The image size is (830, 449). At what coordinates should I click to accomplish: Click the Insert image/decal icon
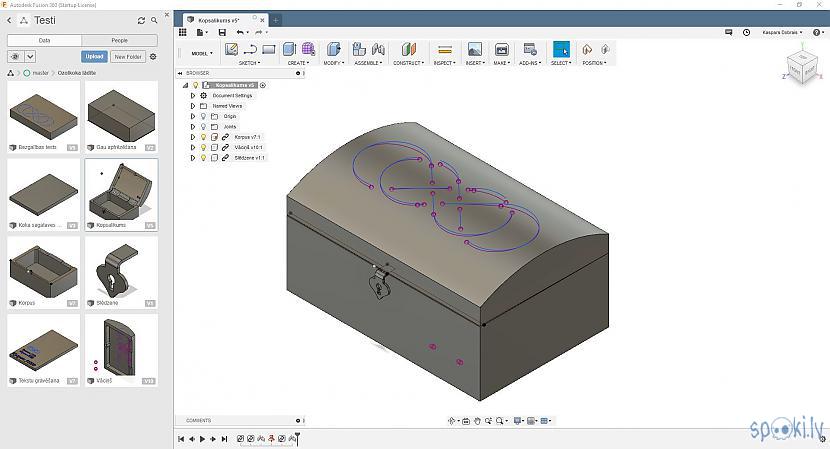pyautogui.click(x=475, y=50)
